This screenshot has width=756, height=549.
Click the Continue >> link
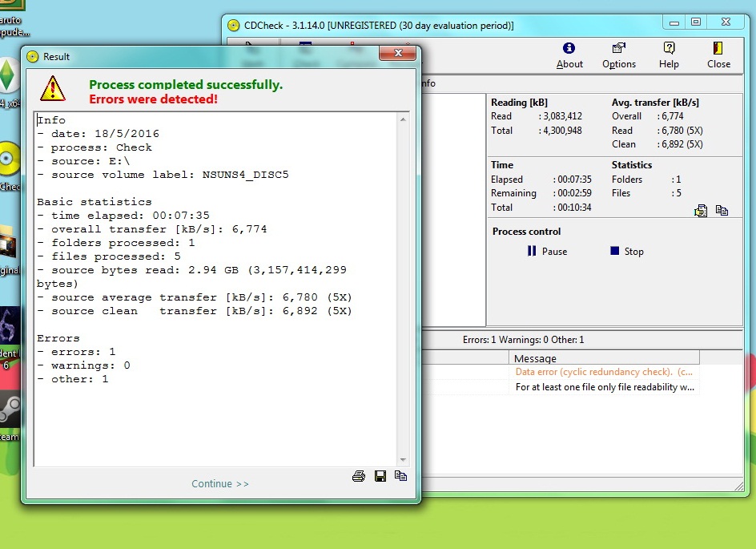220,484
